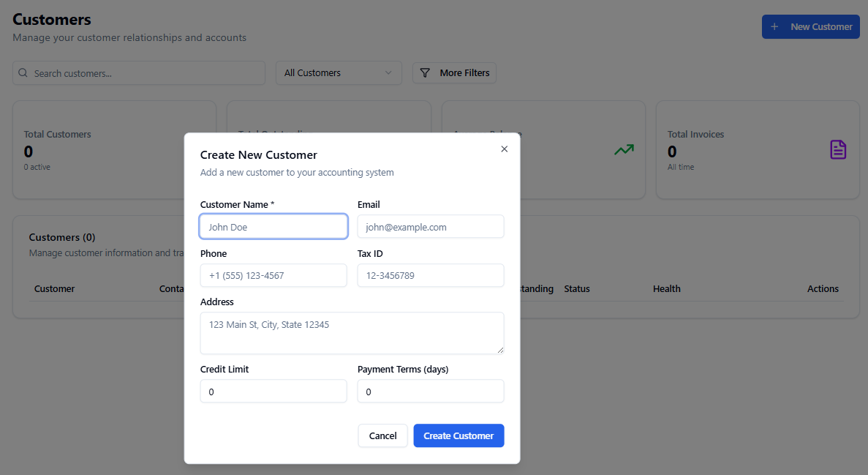Screen dimensions: 868x475
Task: Click the purple invoice document icon
Action: pyautogui.click(x=838, y=150)
